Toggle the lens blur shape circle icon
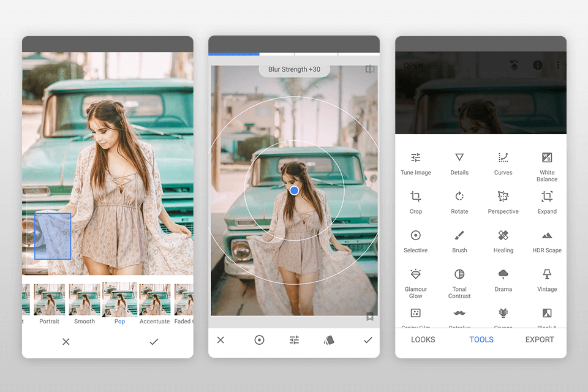 pyautogui.click(x=259, y=340)
